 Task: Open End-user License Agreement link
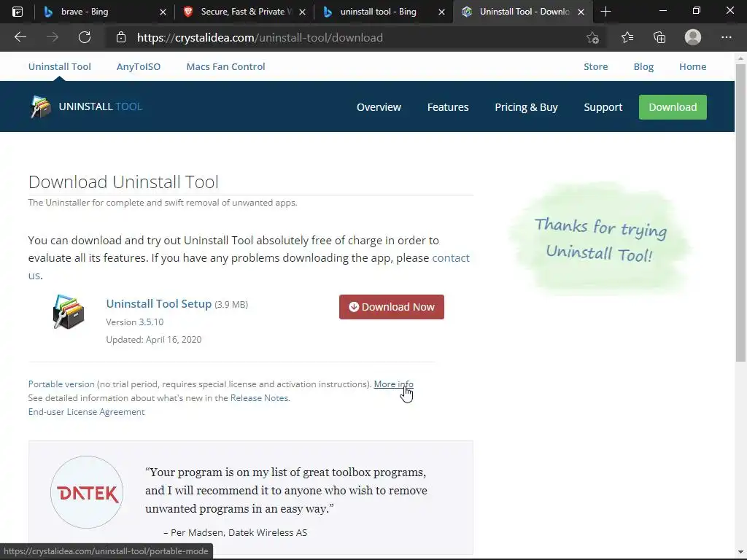point(86,411)
